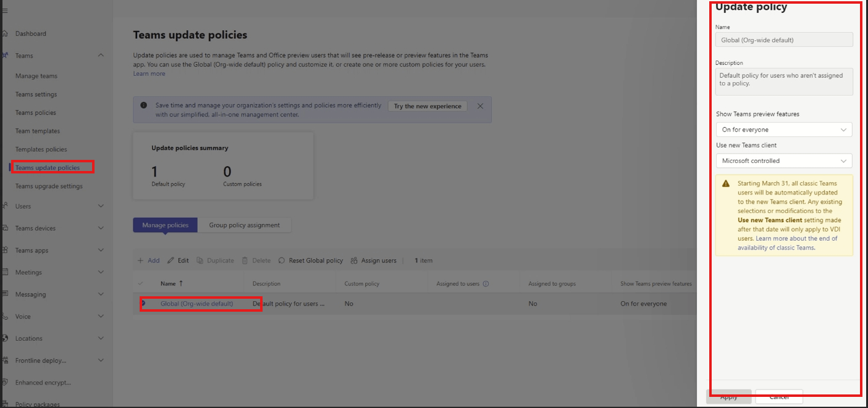Open Use new Teams client dropdown
The image size is (868, 408).
click(784, 160)
